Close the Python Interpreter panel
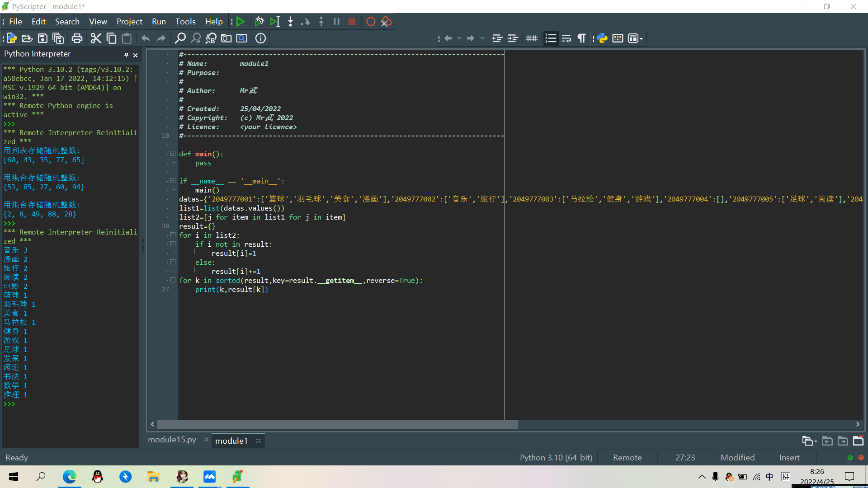868x488 pixels. point(135,55)
